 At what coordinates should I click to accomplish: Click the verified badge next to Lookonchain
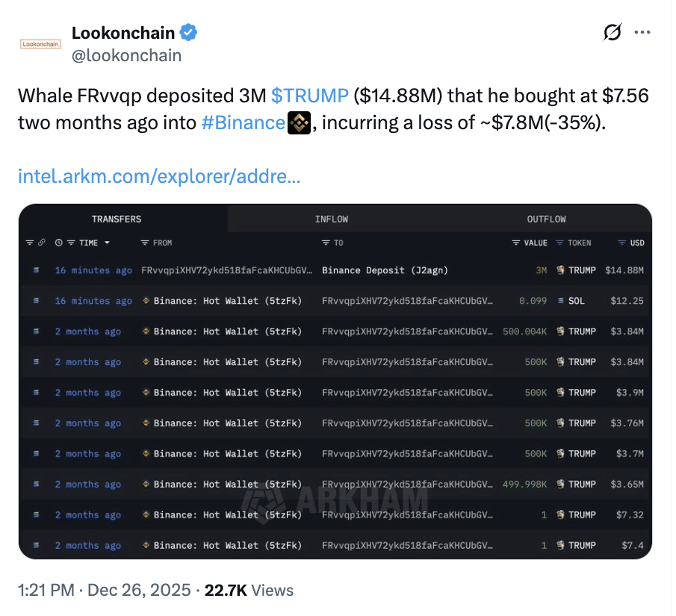point(189,32)
